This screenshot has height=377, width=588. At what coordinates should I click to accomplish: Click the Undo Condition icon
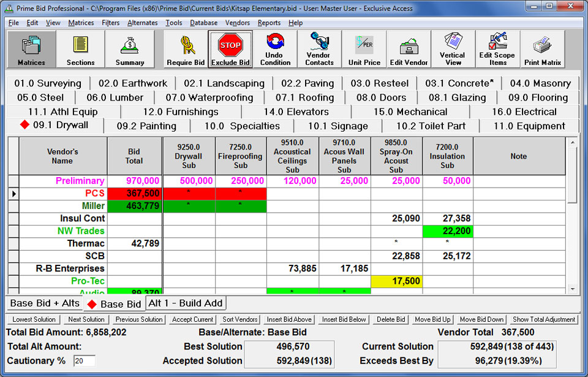click(275, 49)
